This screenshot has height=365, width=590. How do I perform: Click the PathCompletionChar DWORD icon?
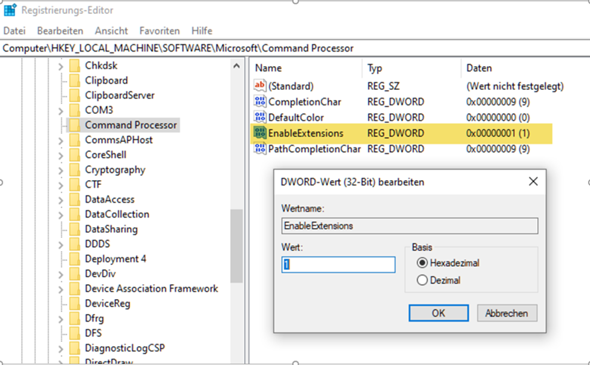point(260,149)
